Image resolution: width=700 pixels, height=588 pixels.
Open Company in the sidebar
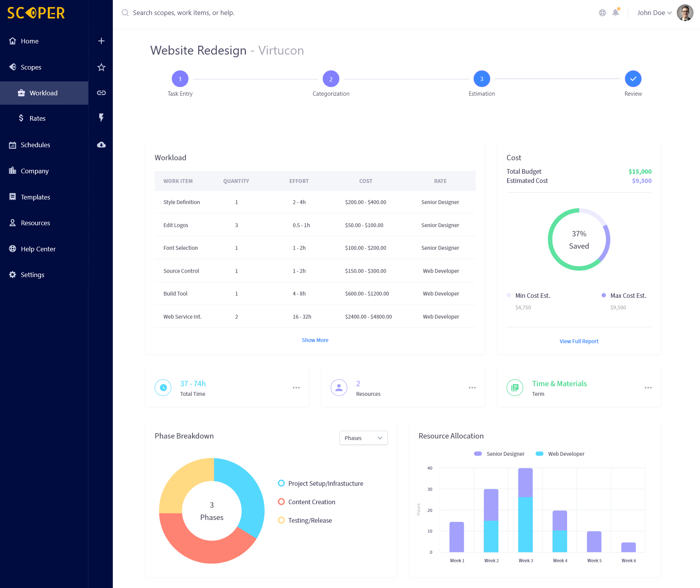tap(44, 171)
